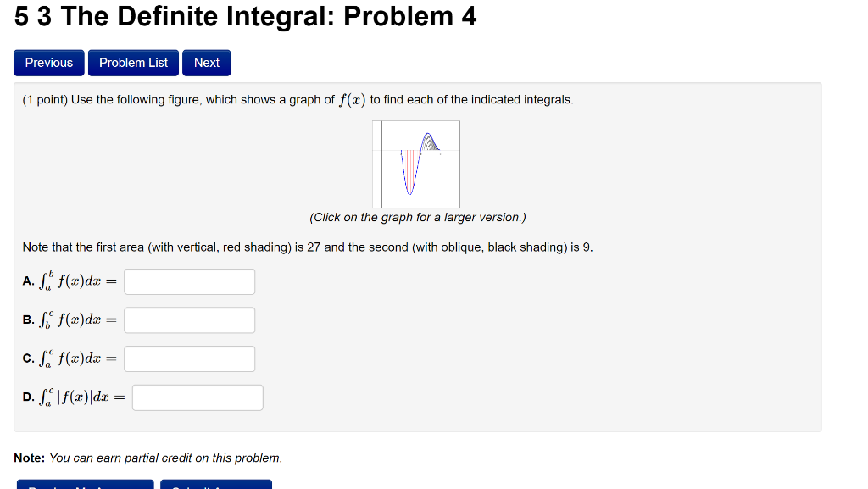Click the answer box for the absolute value integral
The width and height of the screenshot is (868, 489).
coord(197,397)
